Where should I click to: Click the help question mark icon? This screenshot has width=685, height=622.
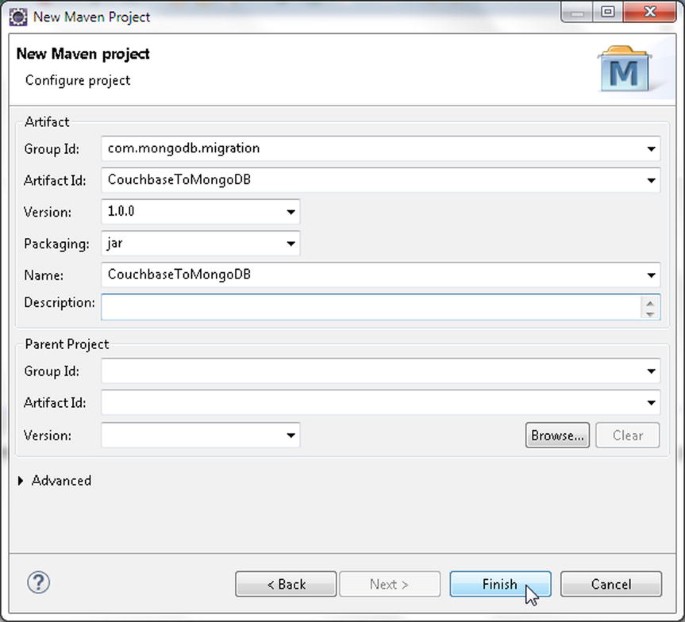pos(40,582)
